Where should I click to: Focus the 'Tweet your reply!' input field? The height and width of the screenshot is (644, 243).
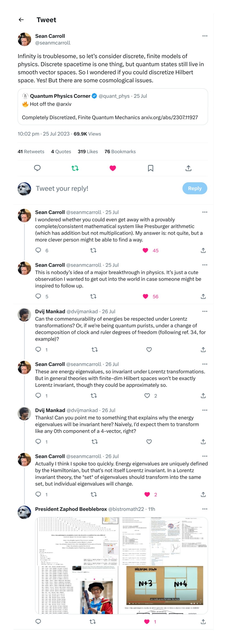[x=105, y=188]
